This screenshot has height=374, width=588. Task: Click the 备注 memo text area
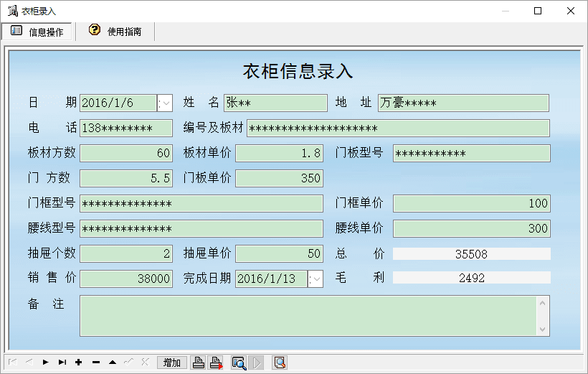[x=308, y=316]
